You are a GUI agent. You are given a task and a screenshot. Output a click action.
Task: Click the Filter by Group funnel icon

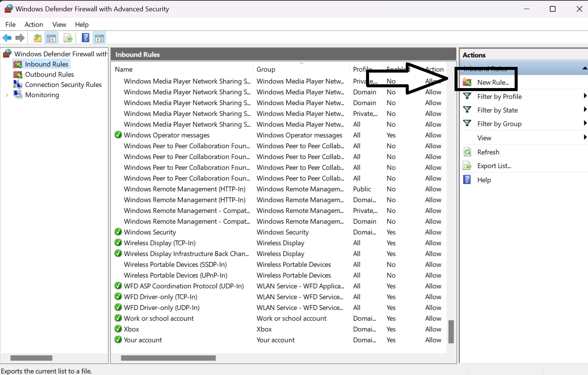(467, 123)
